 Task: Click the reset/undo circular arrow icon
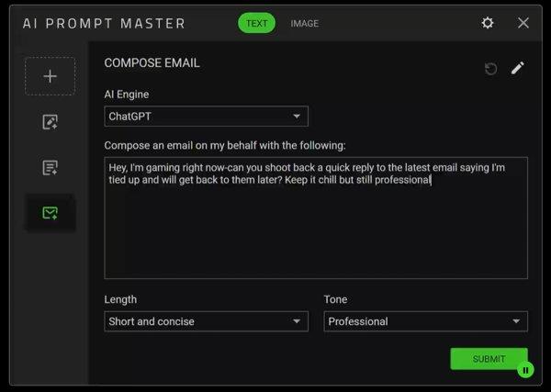coord(491,69)
